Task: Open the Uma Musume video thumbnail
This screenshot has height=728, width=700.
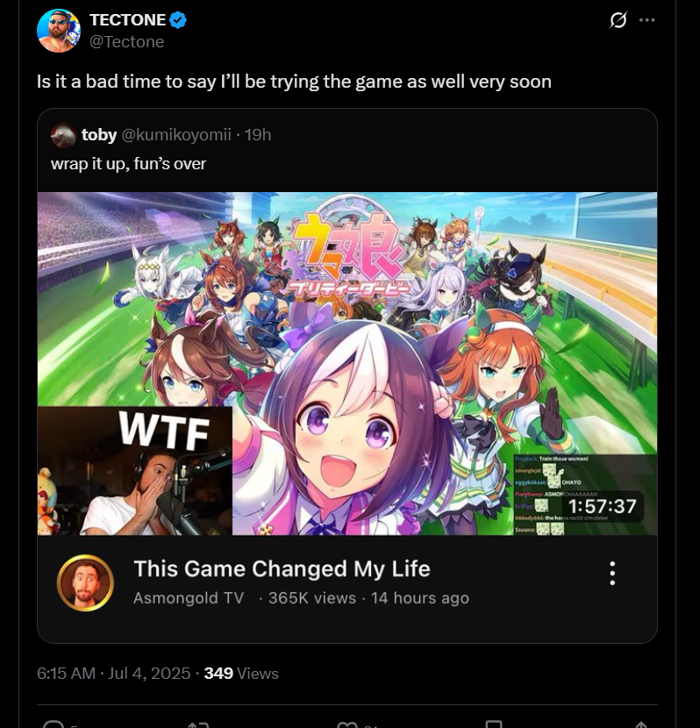Action: pos(347,363)
